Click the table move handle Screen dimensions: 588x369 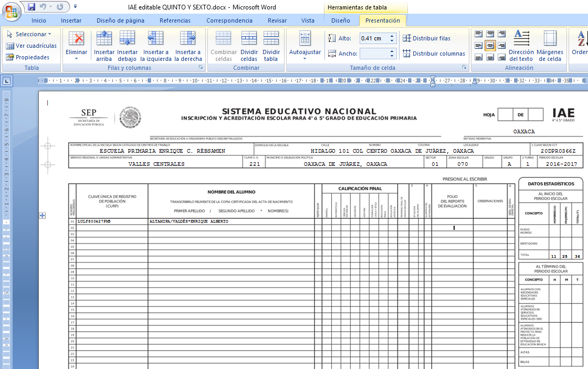tap(43, 216)
